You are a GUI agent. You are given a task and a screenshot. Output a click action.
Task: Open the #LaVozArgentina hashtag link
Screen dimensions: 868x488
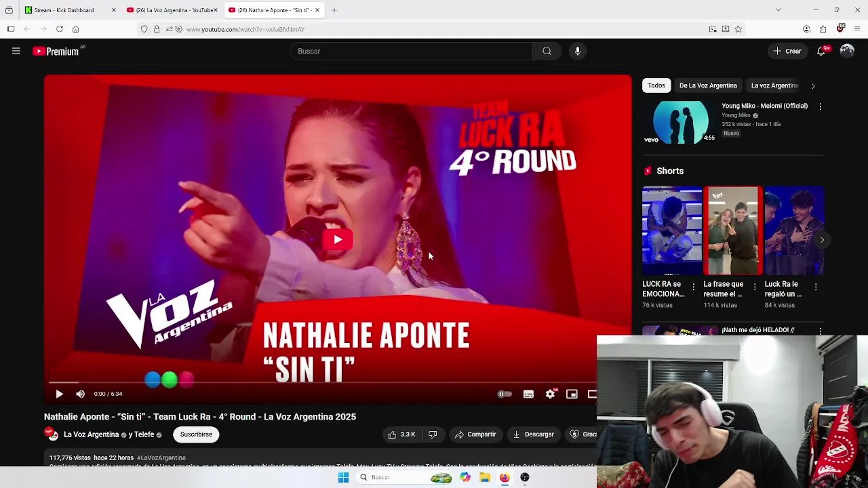click(x=161, y=458)
